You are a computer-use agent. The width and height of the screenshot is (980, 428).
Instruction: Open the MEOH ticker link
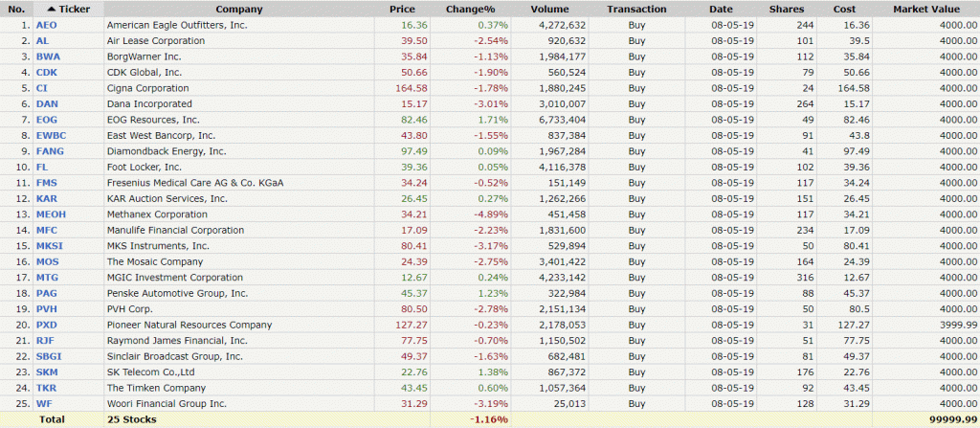pos(51,214)
